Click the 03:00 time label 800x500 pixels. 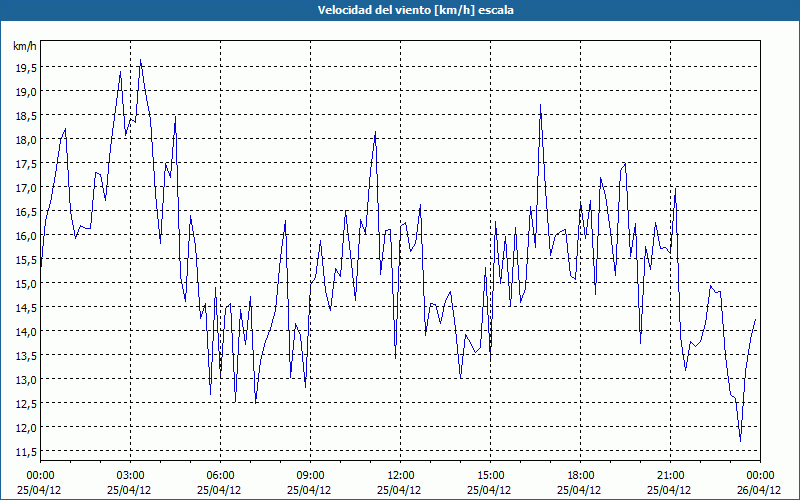point(130,476)
